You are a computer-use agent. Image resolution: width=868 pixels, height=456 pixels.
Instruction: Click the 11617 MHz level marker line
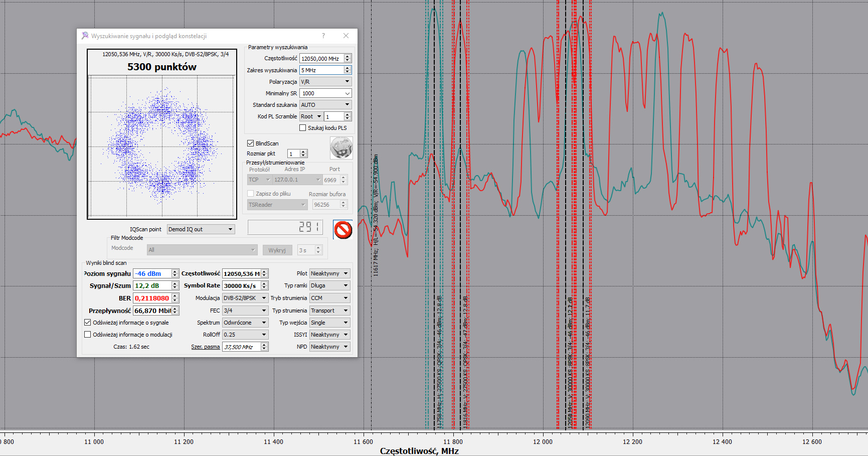(372, 216)
